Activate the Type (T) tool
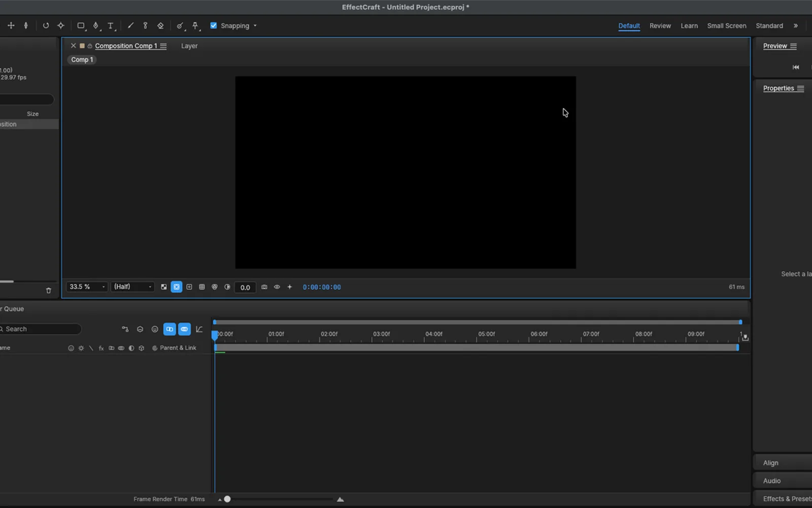This screenshot has height=508, width=812. 111,25
